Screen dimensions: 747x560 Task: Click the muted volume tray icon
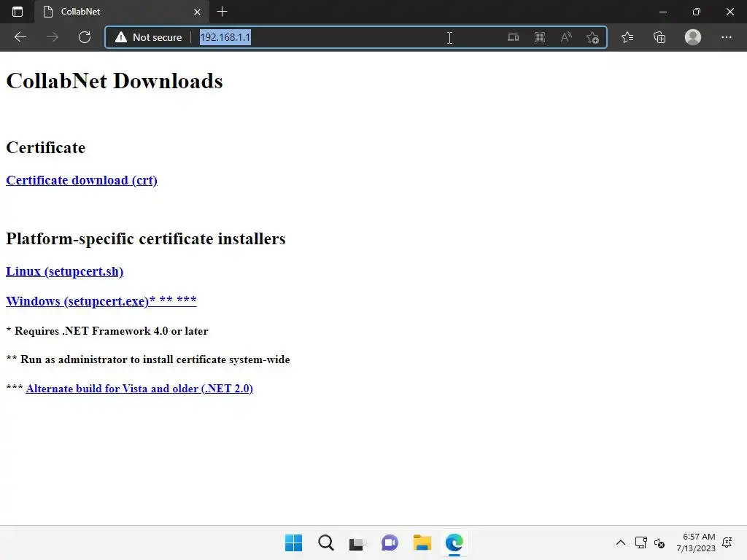click(x=659, y=542)
